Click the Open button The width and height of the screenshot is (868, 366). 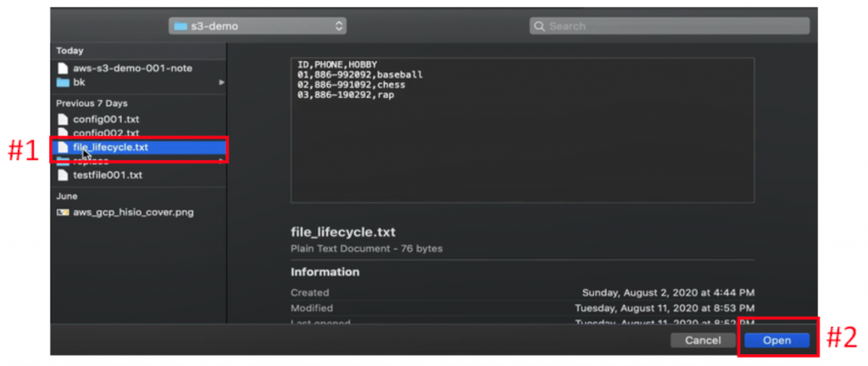tap(776, 341)
